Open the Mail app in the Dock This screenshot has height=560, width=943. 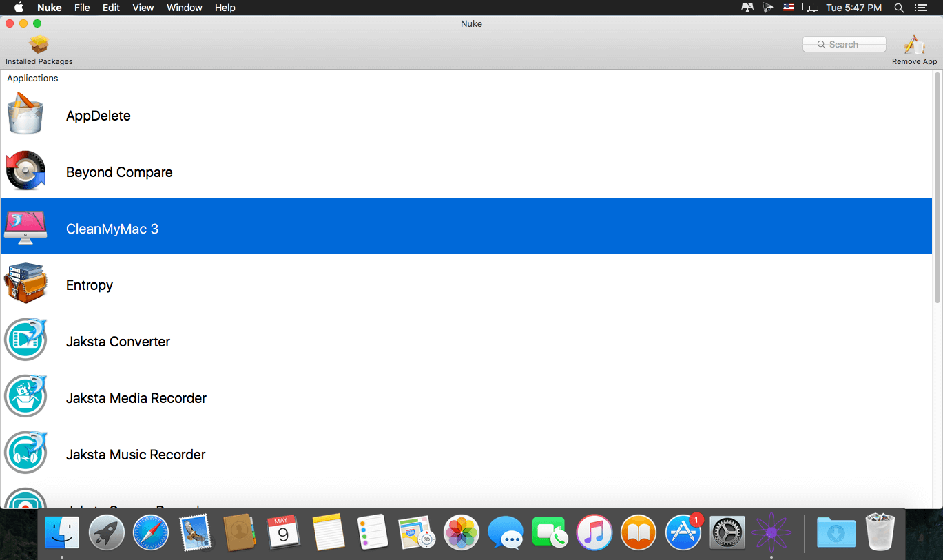[x=195, y=532]
